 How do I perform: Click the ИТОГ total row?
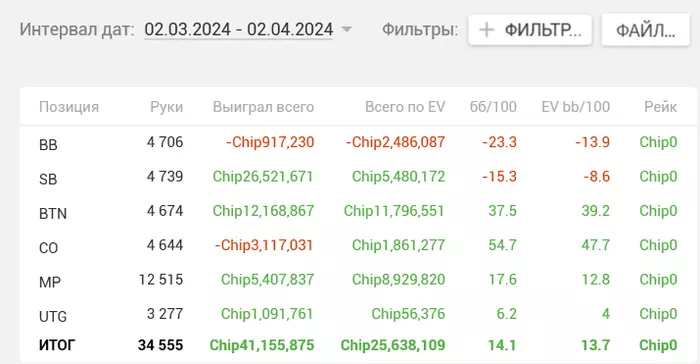point(358,345)
